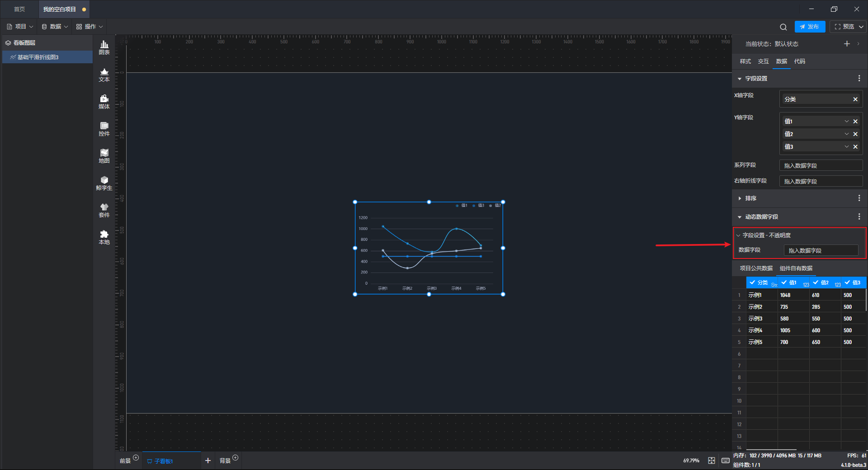Image resolution: width=868 pixels, height=470 pixels.
Task: Switch to the 样式 tab
Action: click(x=745, y=61)
